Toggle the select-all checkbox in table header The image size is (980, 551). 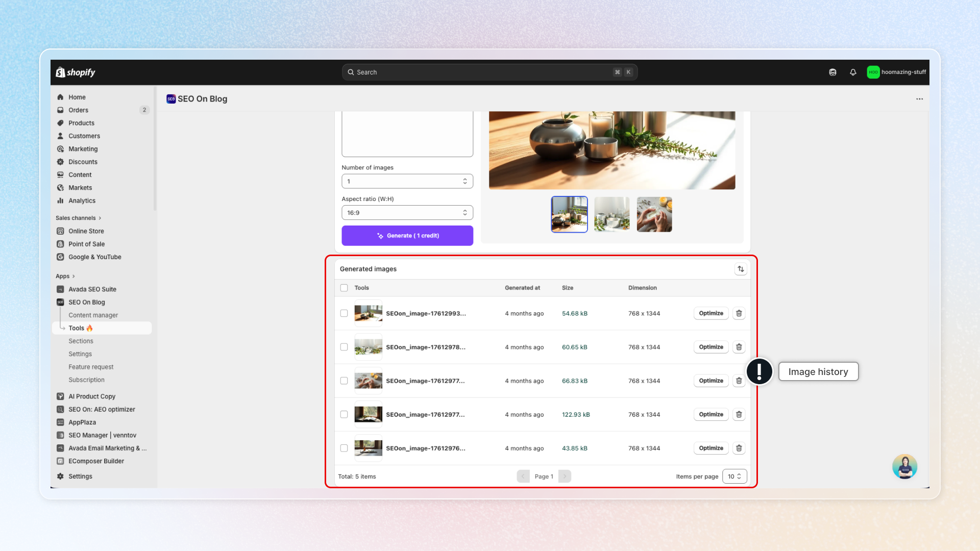[344, 288]
